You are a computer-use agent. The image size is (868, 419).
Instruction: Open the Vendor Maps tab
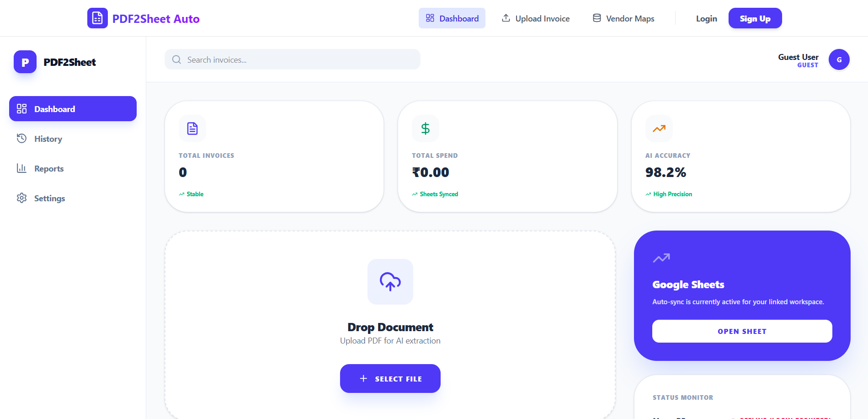(x=623, y=18)
